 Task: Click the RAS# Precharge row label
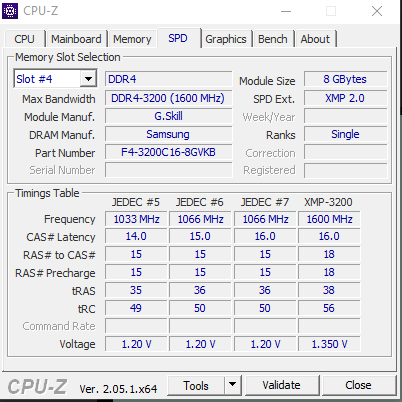[x=55, y=273]
